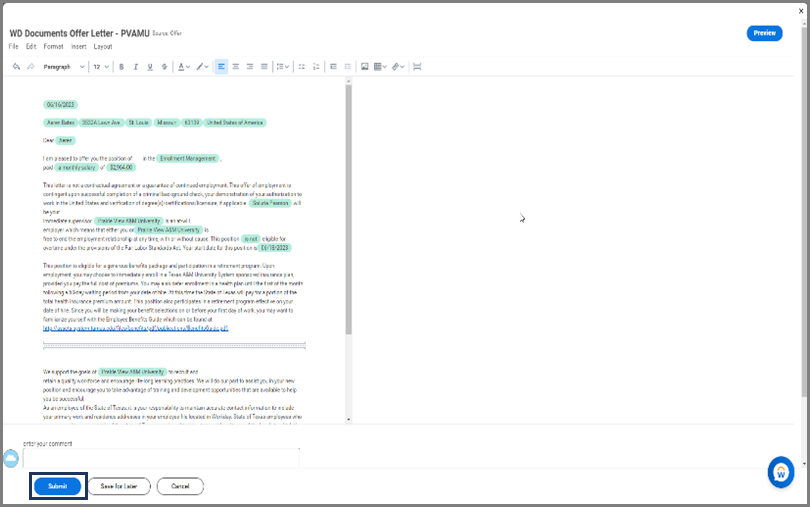Increase paragraph indent
This screenshot has height=507, width=810.
pyautogui.click(x=346, y=67)
